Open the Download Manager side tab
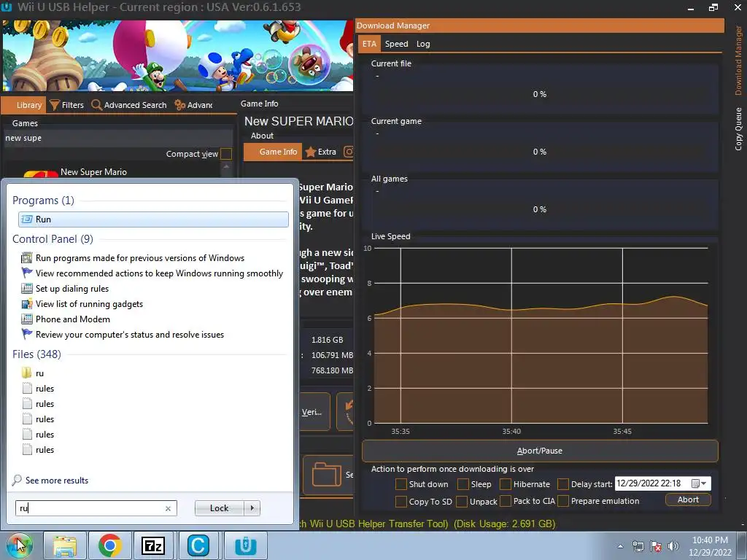The height and width of the screenshot is (560, 747). point(738,61)
